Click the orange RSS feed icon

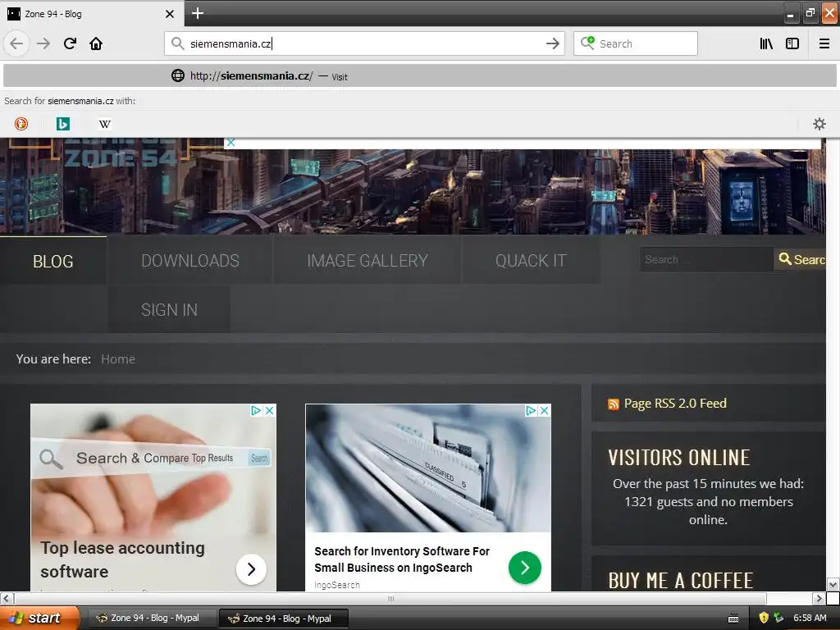pos(614,404)
